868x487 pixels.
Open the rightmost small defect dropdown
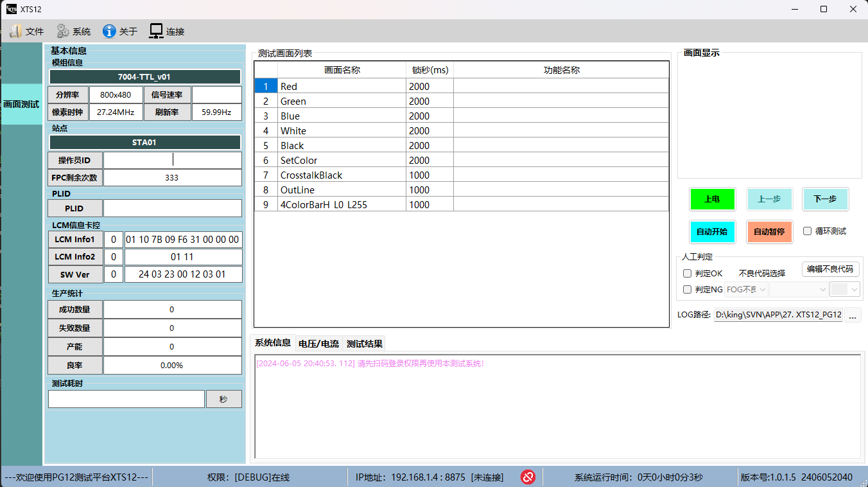(x=844, y=290)
